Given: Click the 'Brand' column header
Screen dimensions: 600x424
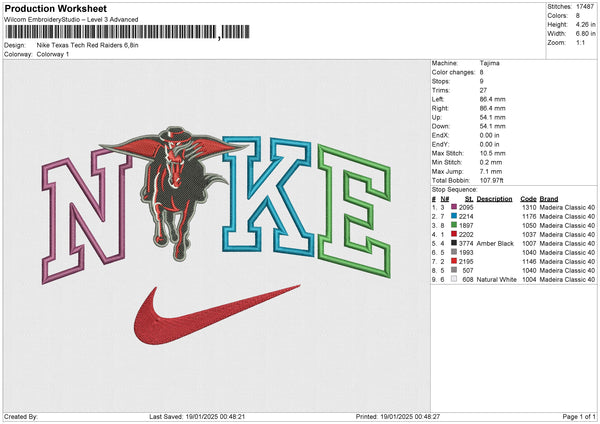Looking at the screenshot, I should pyautogui.click(x=549, y=199).
